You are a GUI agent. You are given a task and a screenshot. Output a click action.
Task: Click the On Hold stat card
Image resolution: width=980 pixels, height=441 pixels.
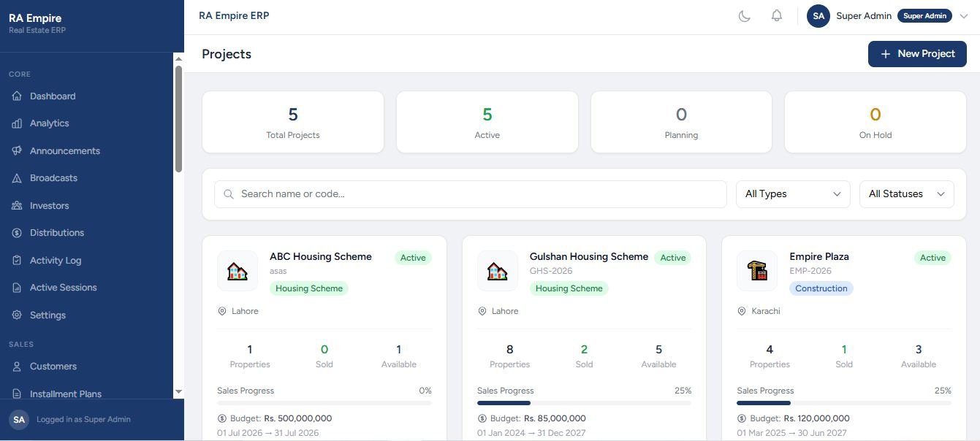coord(875,122)
